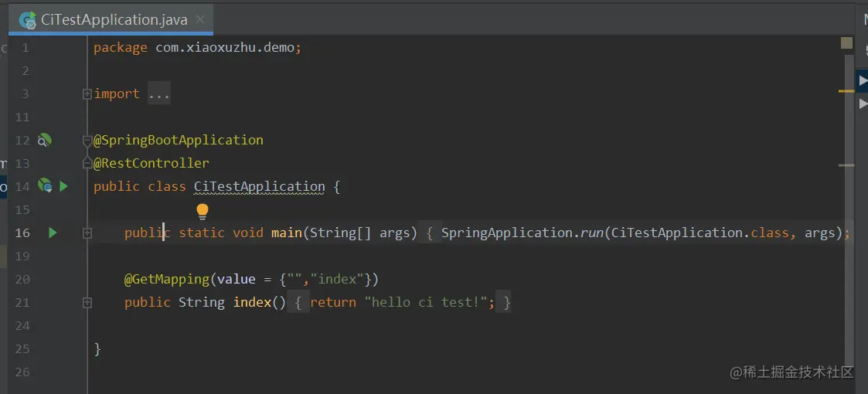
Task: Click the inspection status square at top of scrollbar
Action: click(846, 43)
